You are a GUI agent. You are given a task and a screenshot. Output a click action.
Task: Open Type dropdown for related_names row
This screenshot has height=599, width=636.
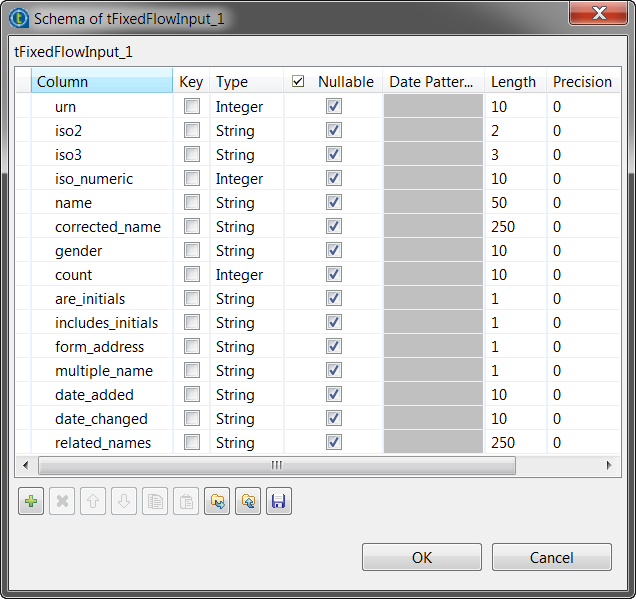click(247, 442)
